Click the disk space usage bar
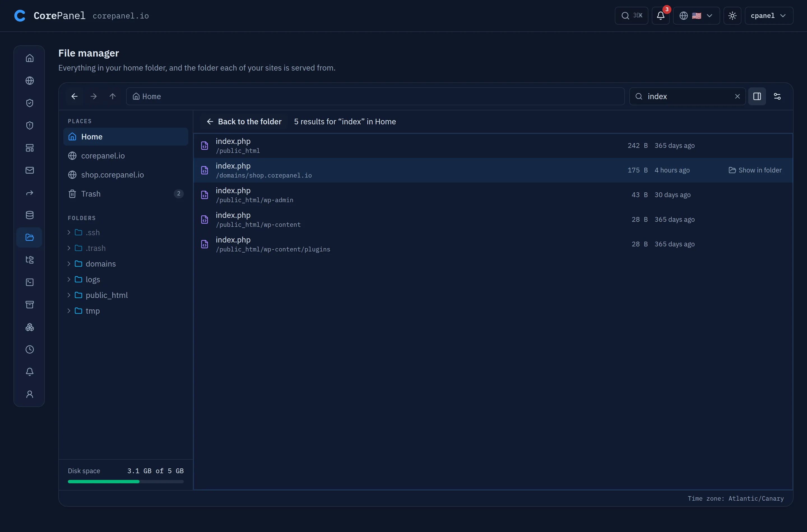Viewport: 807px width, 532px height. click(126, 481)
